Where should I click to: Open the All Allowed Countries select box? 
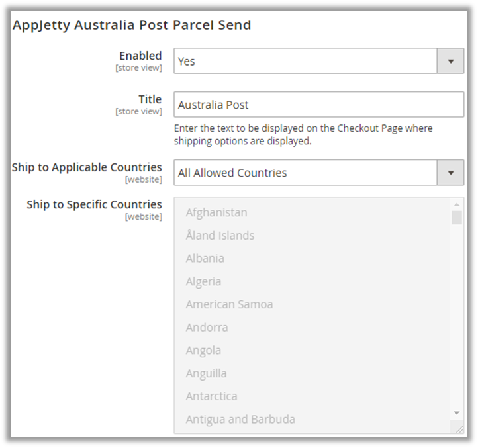tap(305, 173)
